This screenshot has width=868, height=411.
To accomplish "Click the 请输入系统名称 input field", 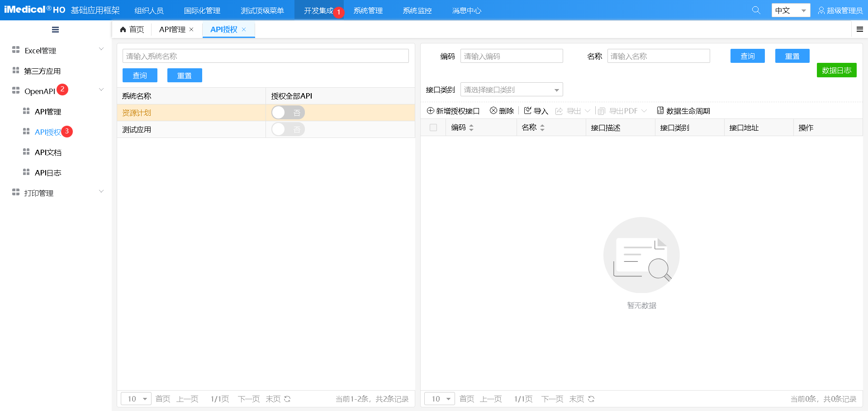I will (x=266, y=56).
